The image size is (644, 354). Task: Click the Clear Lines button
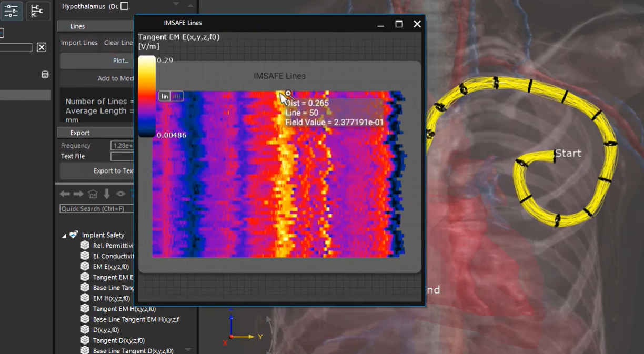(118, 43)
